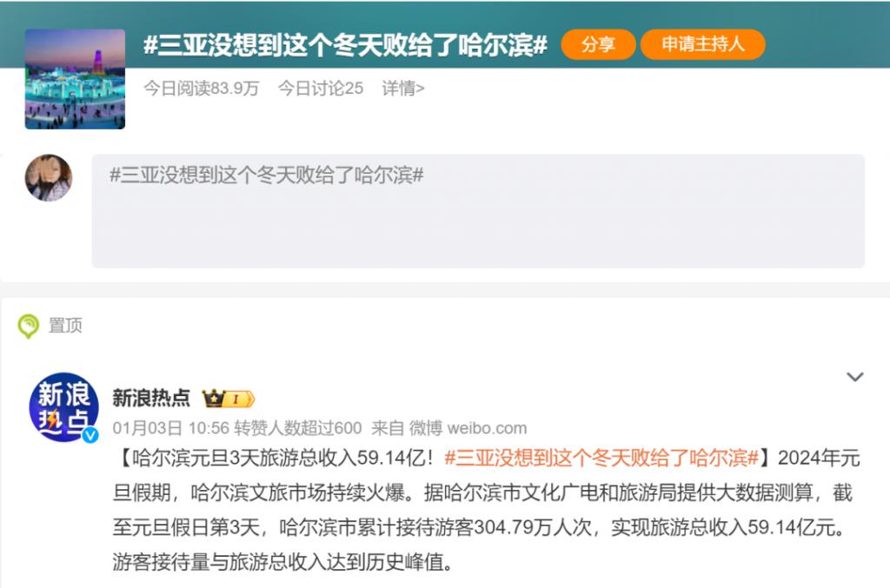Screen dimensions: 890x588
Task: Click the green 置顶 pinned post icon
Action: (29, 326)
